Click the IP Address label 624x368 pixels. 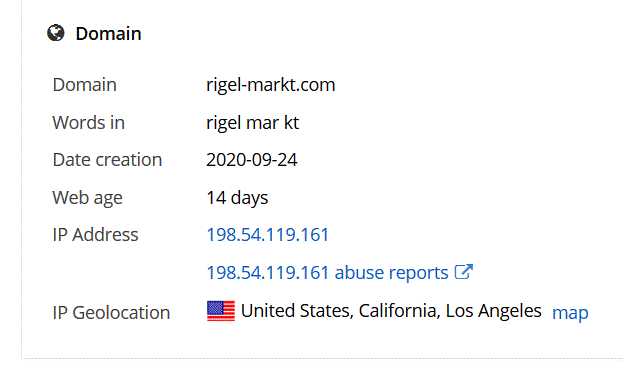[95, 235]
